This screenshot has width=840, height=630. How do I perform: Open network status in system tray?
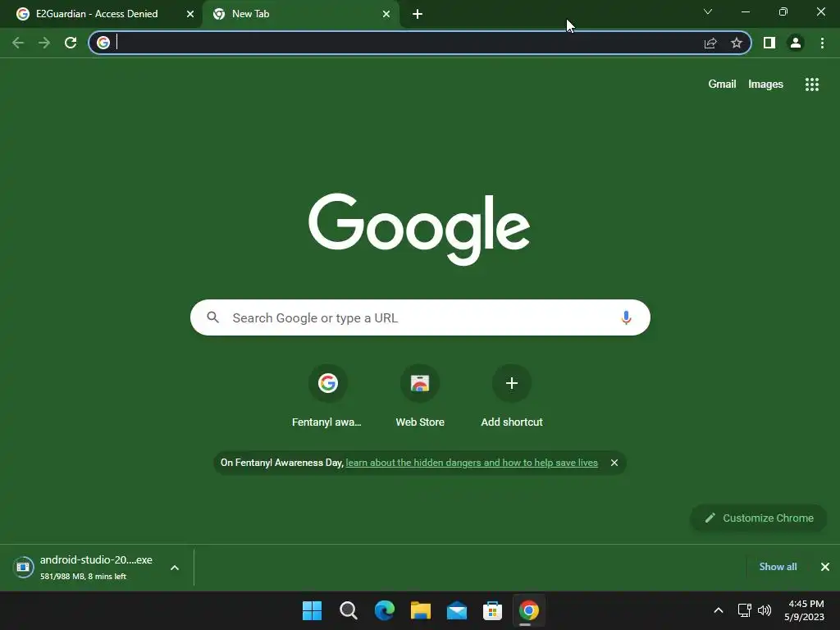click(x=744, y=610)
